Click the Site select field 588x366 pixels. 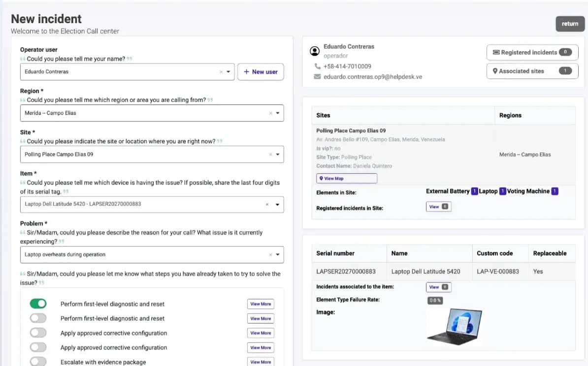point(152,154)
